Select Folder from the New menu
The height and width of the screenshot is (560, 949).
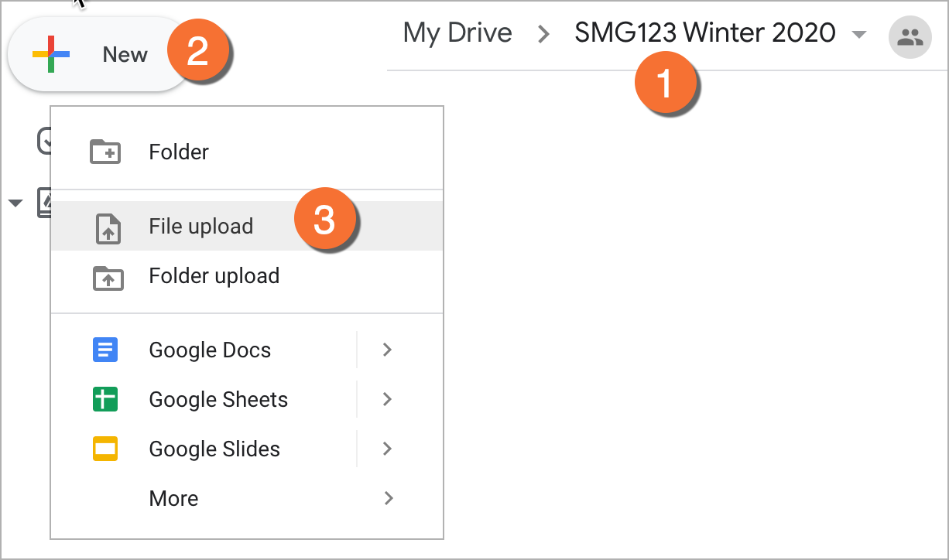[179, 152]
